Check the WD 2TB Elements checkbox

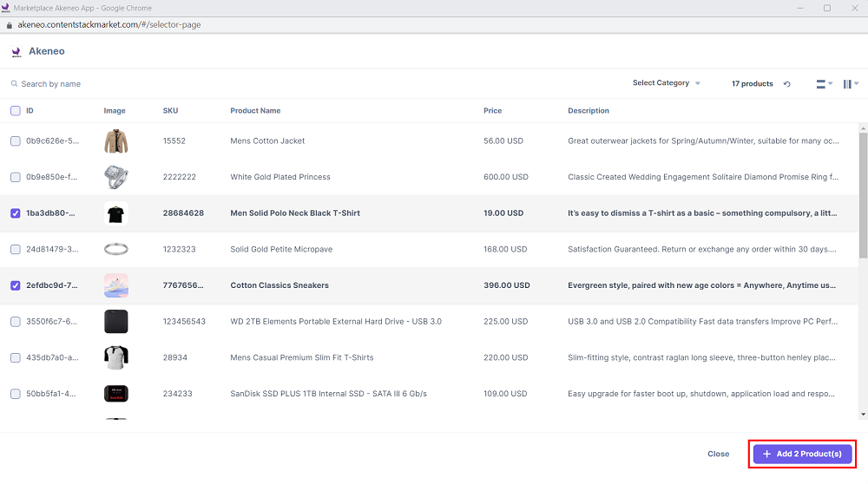tap(16, 322)
